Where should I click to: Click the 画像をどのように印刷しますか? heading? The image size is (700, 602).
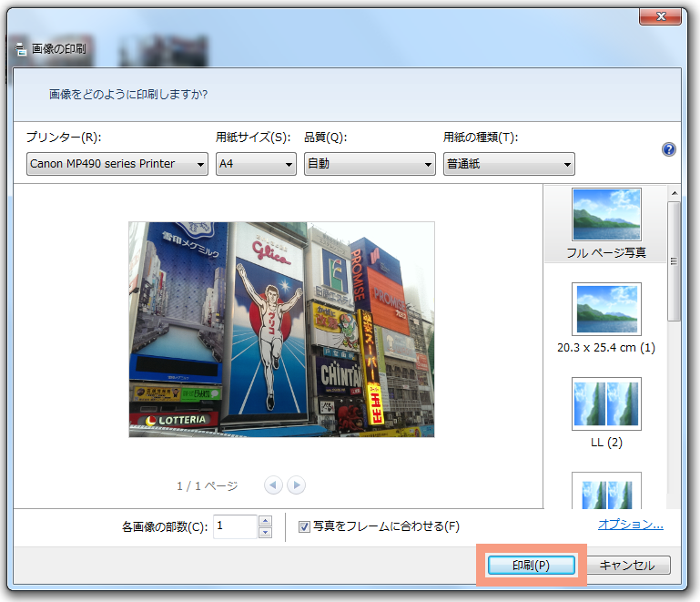pyautogui.click(x=128, y=95)
